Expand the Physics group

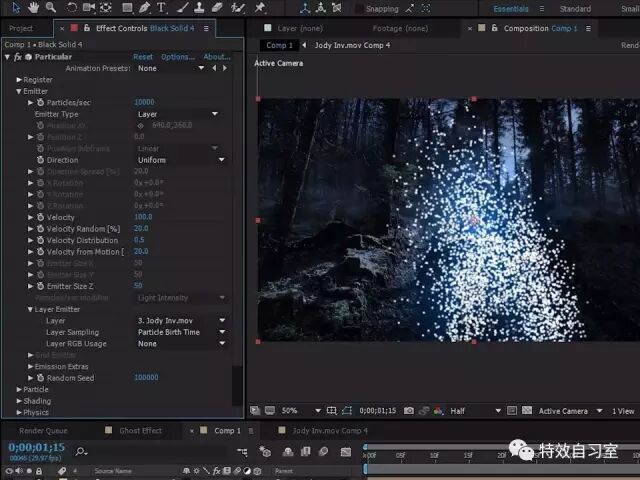click(x=19, y=412)
